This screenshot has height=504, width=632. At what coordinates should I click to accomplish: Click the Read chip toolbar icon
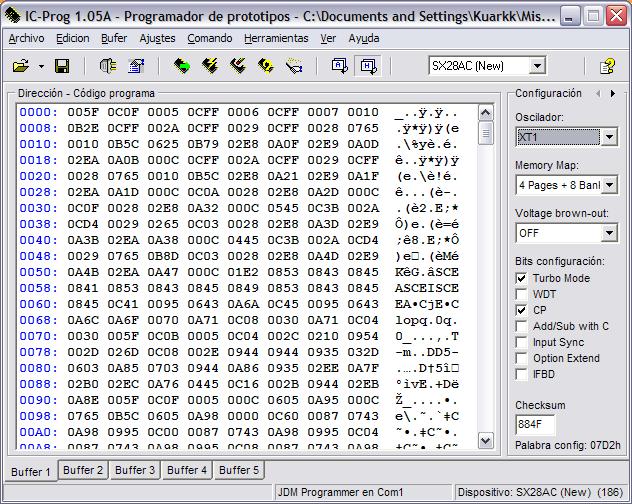(x=181, y=66)
